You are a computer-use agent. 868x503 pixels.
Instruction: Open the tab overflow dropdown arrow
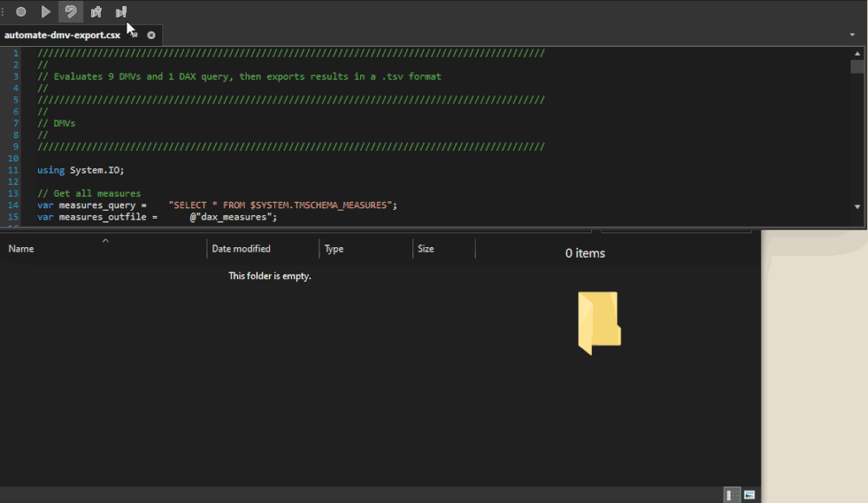(x=854, y=35)
